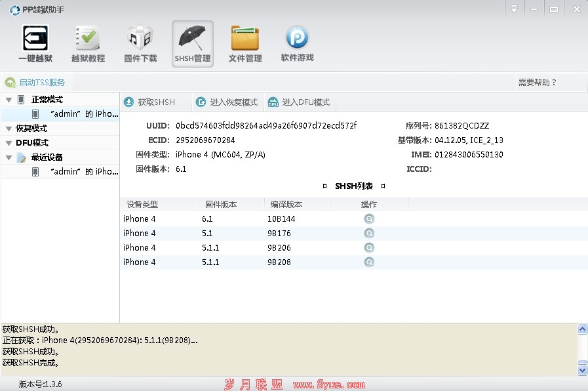This screenshot has height=391, width=588.
Task: Select the admin iPhone under 正常模式
Action: coord(60,113)
